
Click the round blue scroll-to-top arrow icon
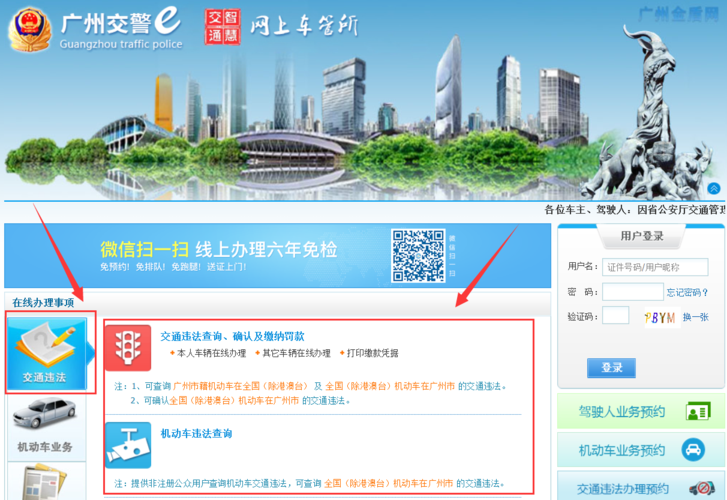click(714, 188)
